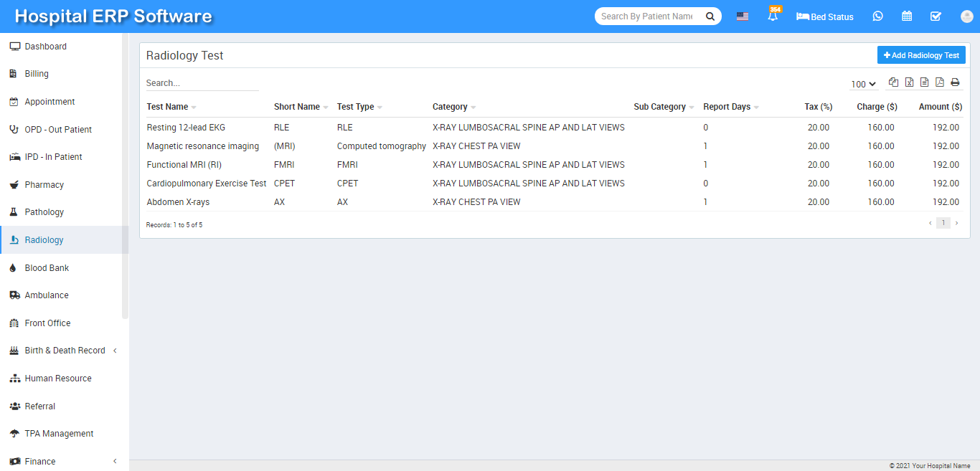Sort the table by Test Name column

coord(169,106)
